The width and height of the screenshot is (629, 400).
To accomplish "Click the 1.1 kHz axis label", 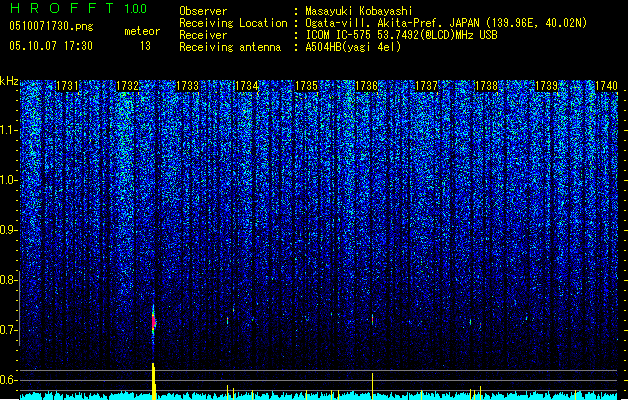I will [8, 130].
